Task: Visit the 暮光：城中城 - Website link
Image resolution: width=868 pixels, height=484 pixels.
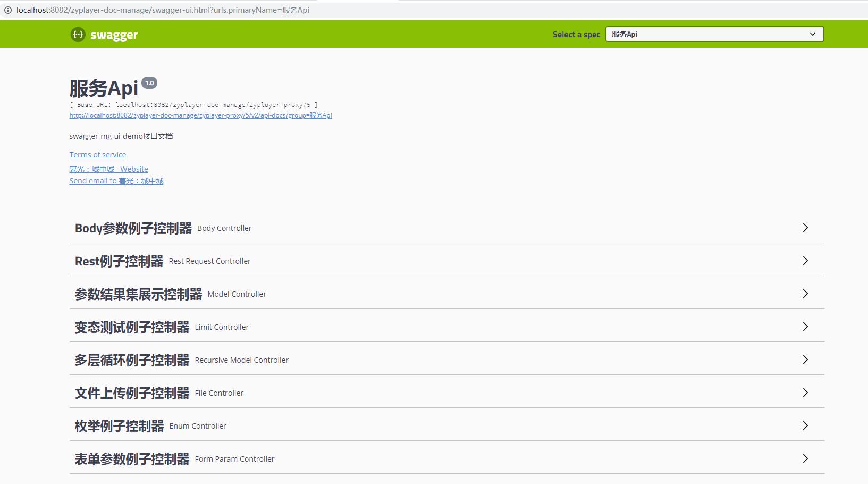Action: 108,169
